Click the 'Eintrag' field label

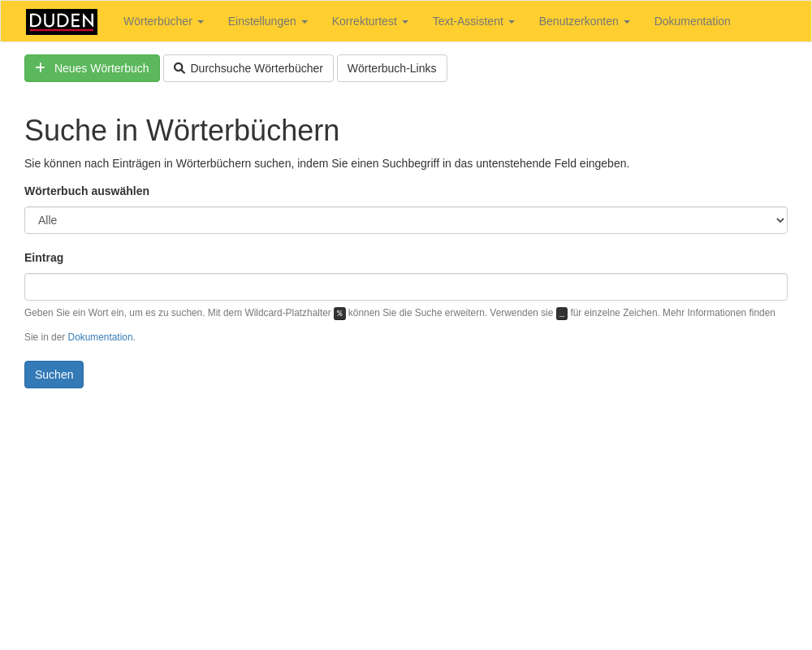[x=44, y=258]
